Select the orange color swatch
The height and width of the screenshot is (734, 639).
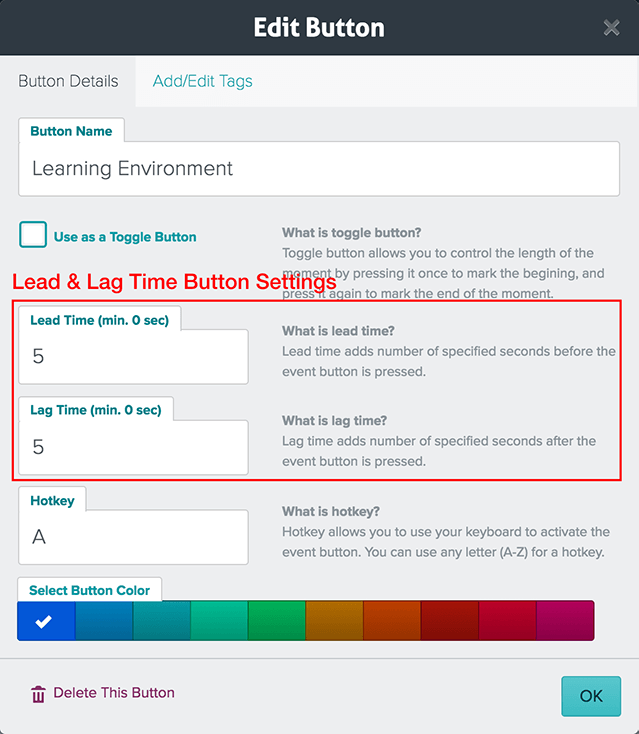pyautogui.click(x=392, y=621)
